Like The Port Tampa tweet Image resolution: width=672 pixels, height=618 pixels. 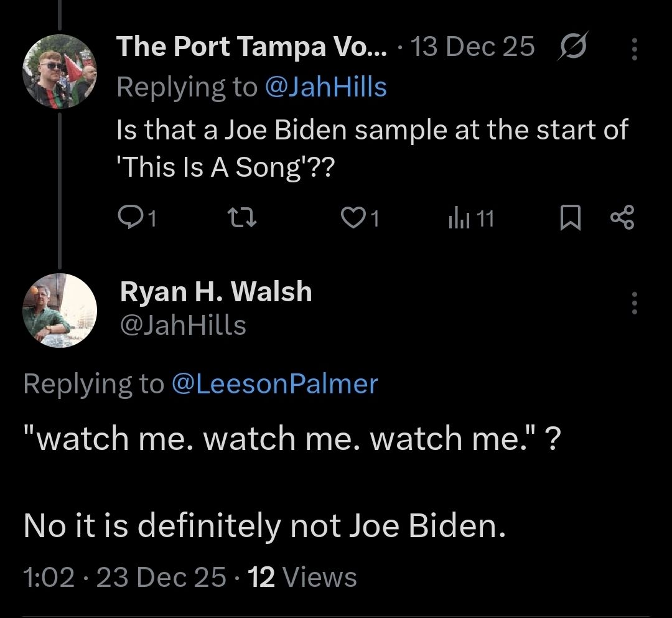353,217
